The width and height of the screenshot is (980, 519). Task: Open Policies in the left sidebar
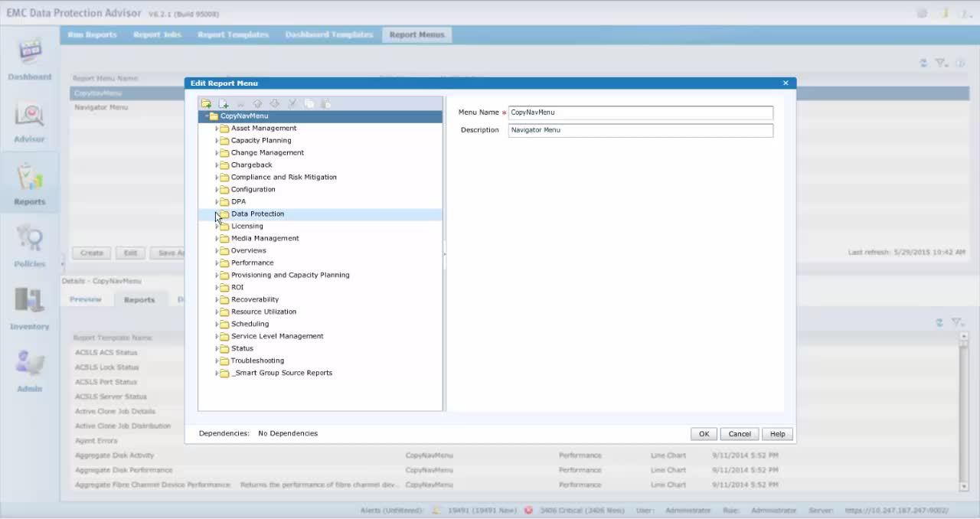pyautogui.click(x=30, y=246)
